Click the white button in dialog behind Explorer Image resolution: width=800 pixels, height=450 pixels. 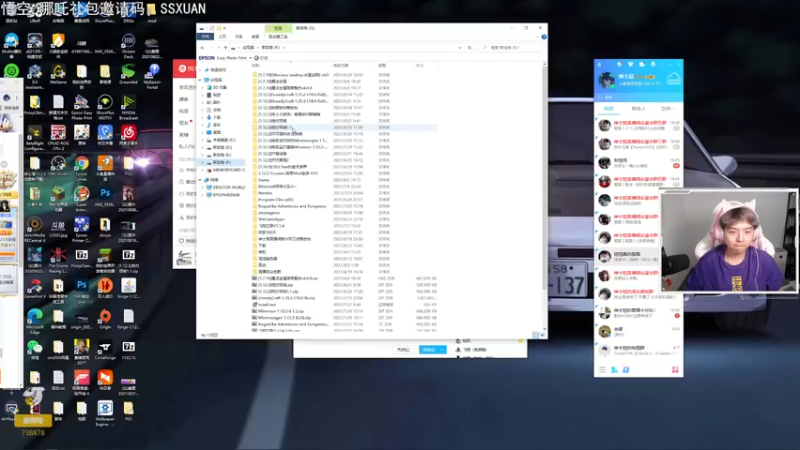[403, 349]
